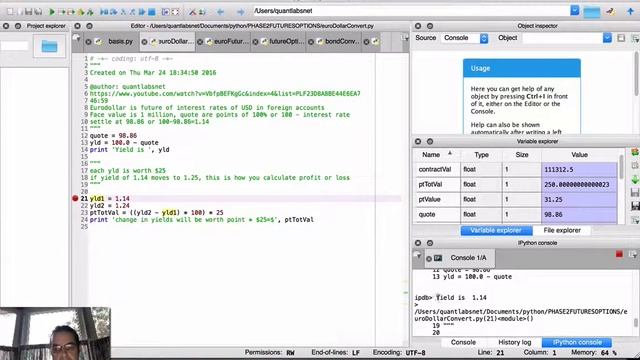The width and height of the screenshot is (640, 360).
Task: Select the Variable explorer tab
Action: (x=496, y=231)
